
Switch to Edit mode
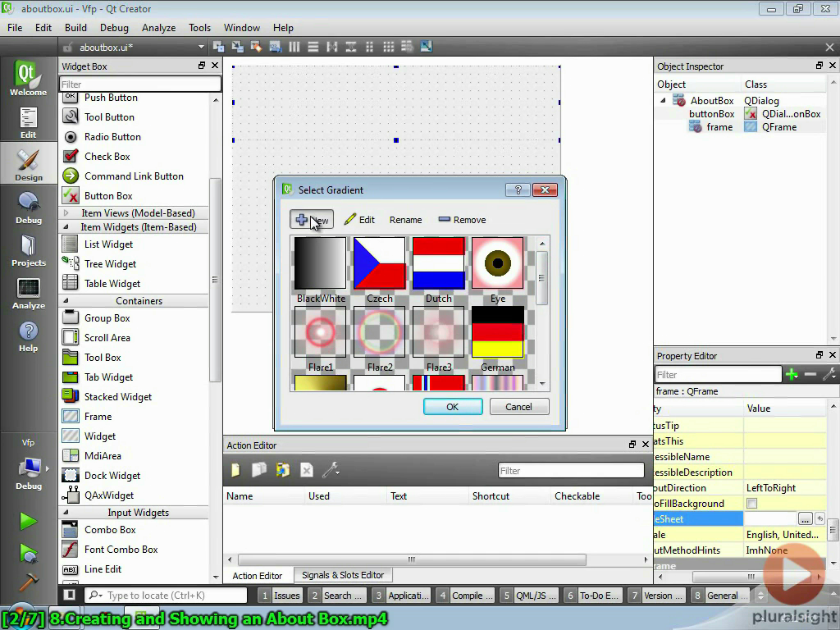click(29, 122)
